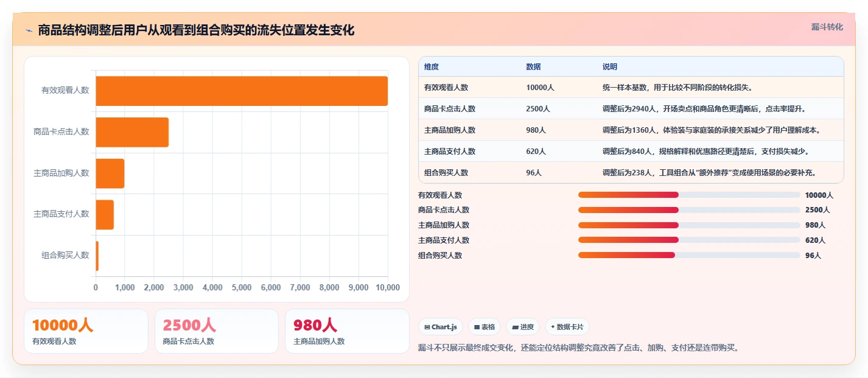868x378 pixels.
Task: Click the 主商品加购人数 bar in chart
Action: pos(110,173)
